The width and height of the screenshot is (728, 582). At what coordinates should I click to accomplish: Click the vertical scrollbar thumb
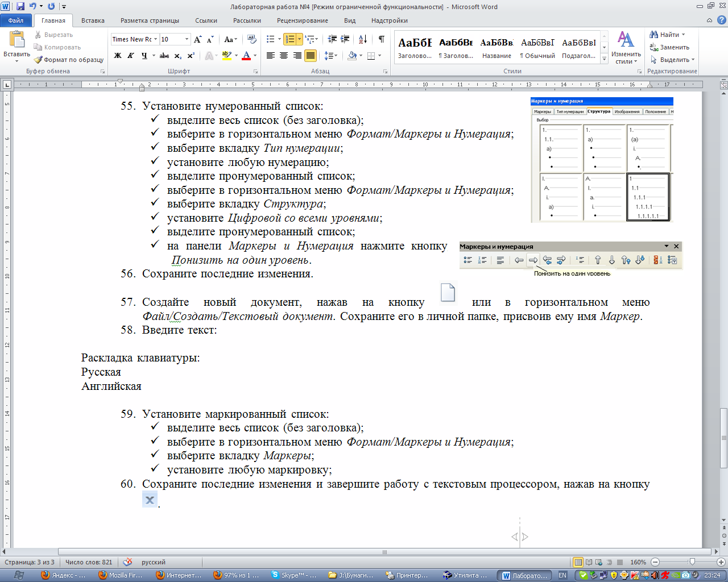723,438
